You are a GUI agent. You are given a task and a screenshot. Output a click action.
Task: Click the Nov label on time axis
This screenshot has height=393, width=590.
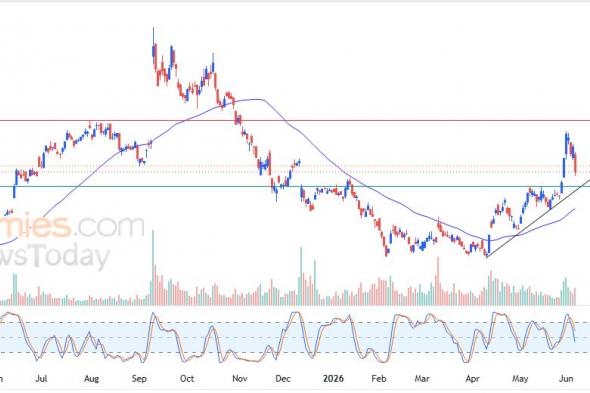coord(240,378)
